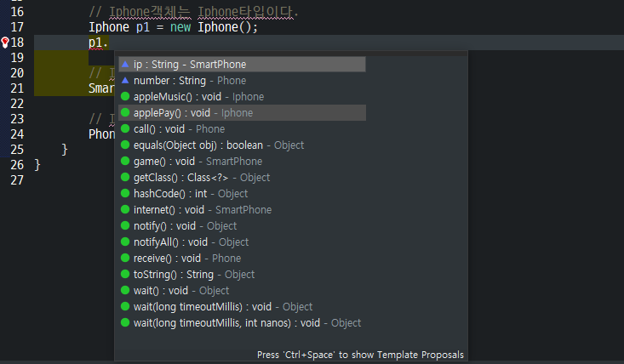
Task: Click the blue triangle field icon for ip
Action: coord(125,64)
